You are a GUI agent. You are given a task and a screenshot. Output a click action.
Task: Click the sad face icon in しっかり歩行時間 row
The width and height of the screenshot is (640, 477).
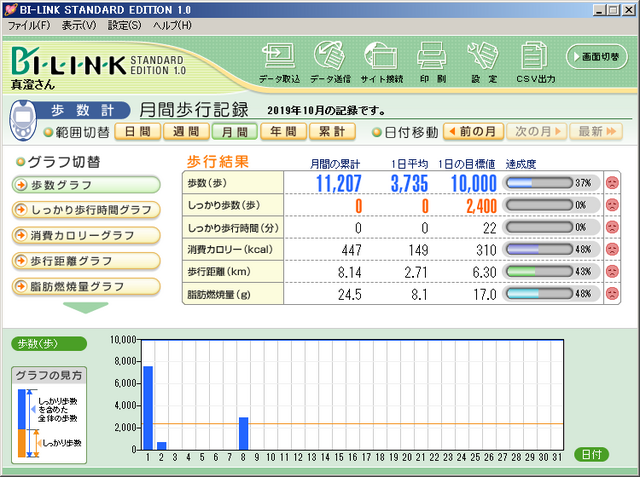[612, 227]
